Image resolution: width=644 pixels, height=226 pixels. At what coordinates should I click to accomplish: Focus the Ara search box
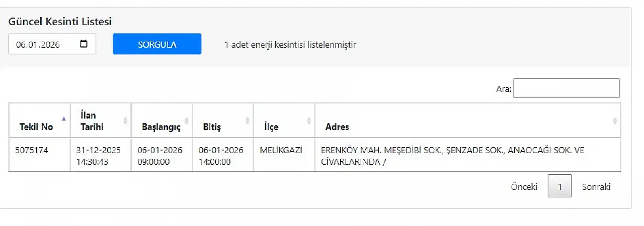pos(566,88)
